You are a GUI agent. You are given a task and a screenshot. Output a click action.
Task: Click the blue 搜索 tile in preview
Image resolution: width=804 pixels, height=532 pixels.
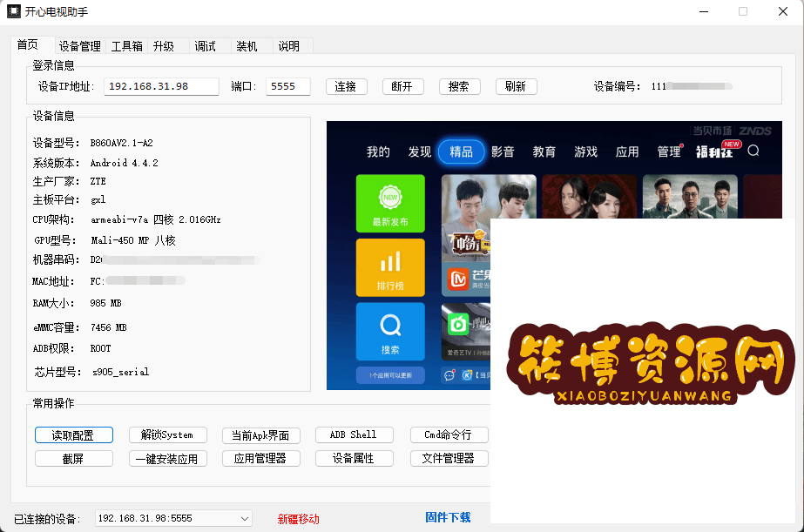click(390, 332)
